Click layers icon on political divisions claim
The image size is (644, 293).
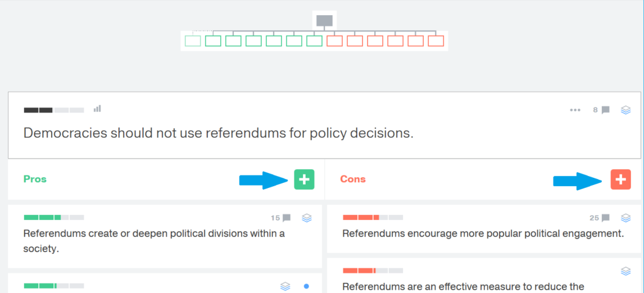click(x=307, y=218)
